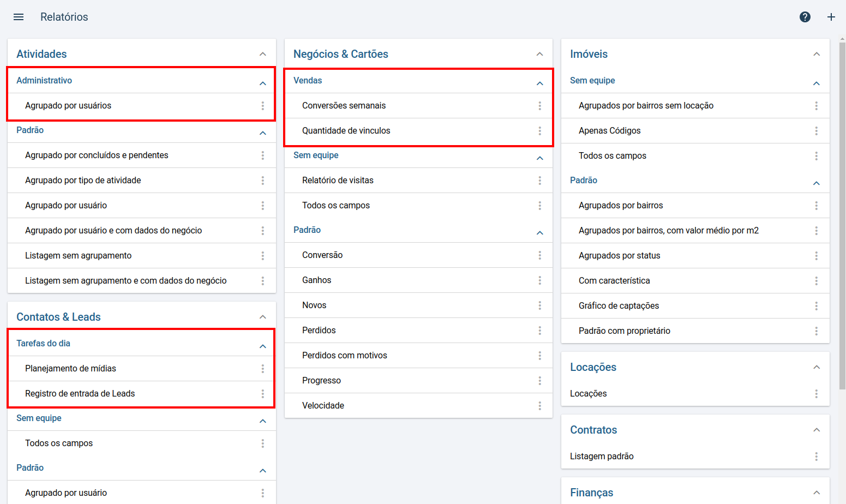Open options for Listagem padrão
Viewport: 846px width, 504px height.
tap(817, 457)
